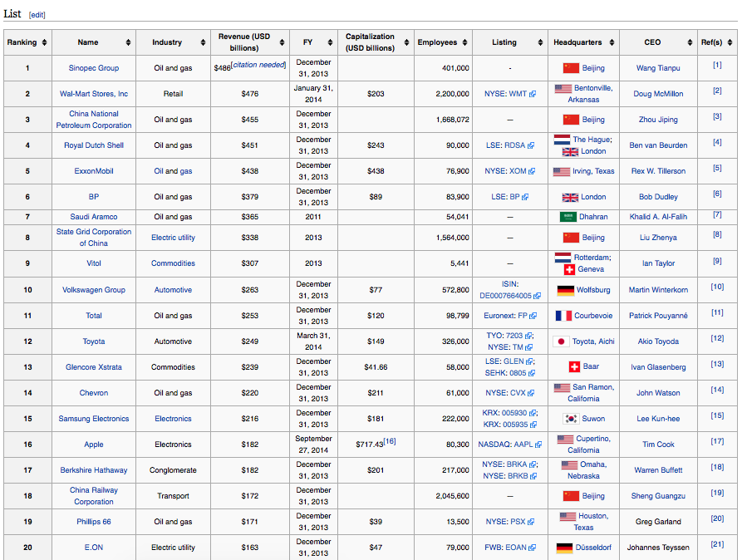Open footnote [16] beside Apple's capitalization

click(390, 441)
